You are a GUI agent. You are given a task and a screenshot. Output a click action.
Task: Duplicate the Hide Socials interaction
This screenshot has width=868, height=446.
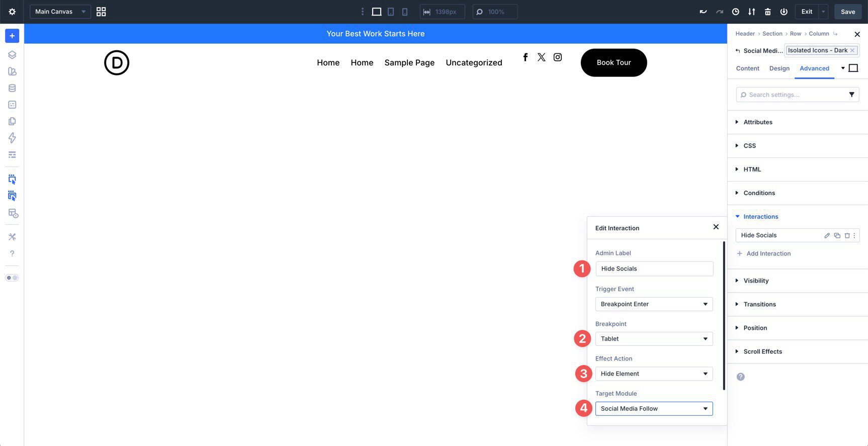point(837,235)
